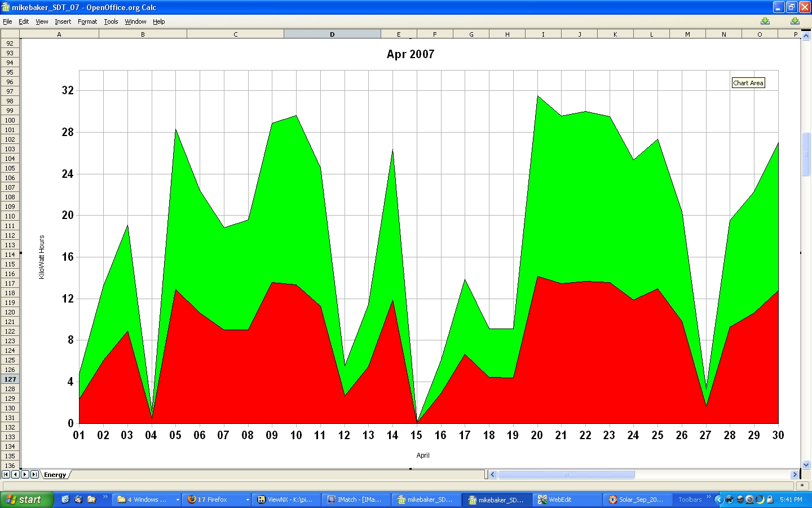Expand the Windows Explorer taskbar group dropdown
Image resolution: width=812 pixels, height=508 pixels.
178,500
